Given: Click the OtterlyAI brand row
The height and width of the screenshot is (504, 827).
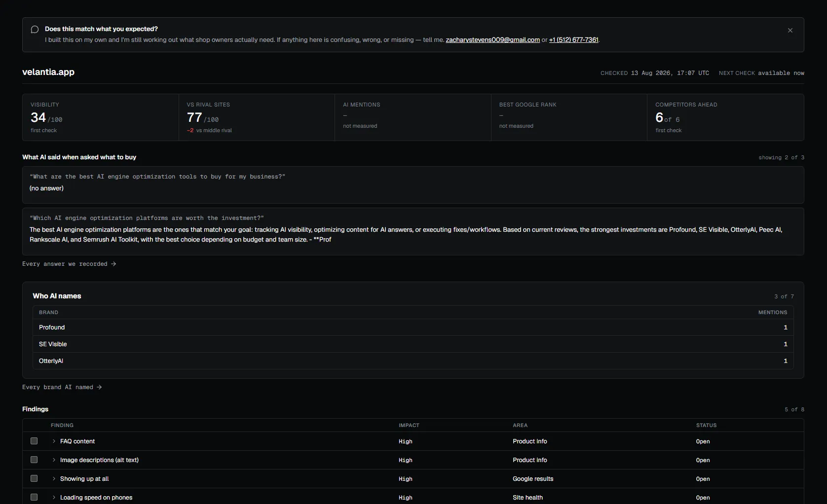Looking at the screenshot, I should 413,361.
